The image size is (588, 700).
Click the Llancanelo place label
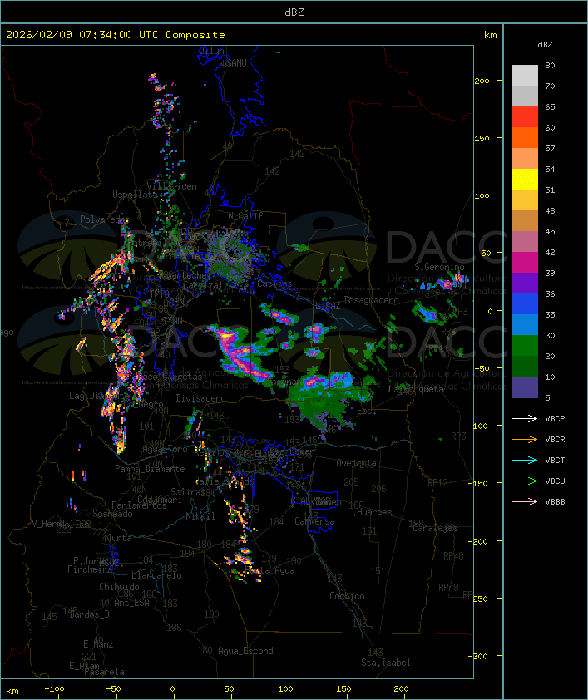pos(156,575)
